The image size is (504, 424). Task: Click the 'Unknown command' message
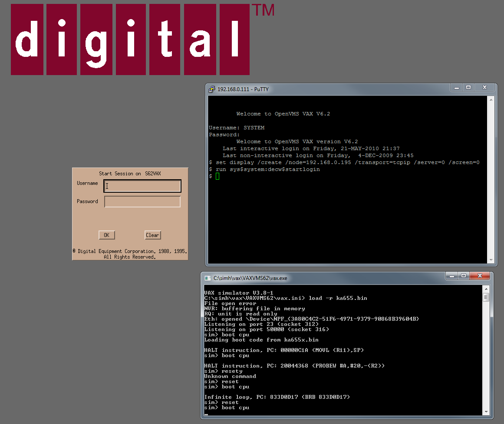click(x=230, y=376)
